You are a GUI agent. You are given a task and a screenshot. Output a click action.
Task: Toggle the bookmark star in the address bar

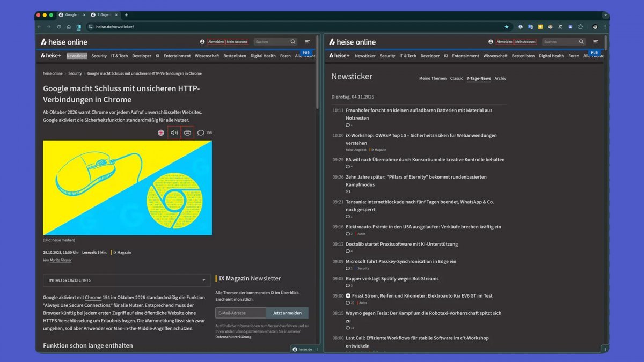point(506,27)
